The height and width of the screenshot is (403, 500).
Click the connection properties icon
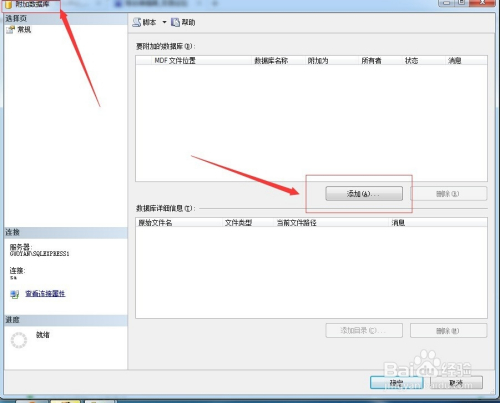[14, 294]
